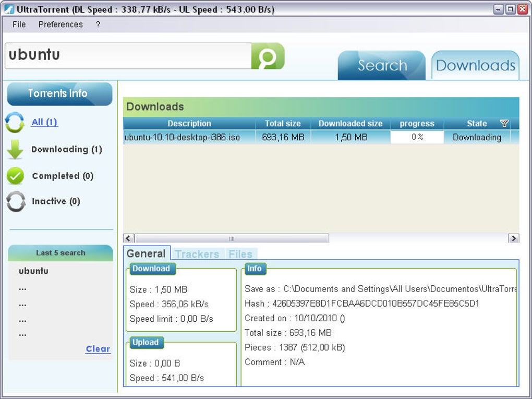Click the green checkmark Completed icon
Screen dimensions: 532x399
coord(15,176)
